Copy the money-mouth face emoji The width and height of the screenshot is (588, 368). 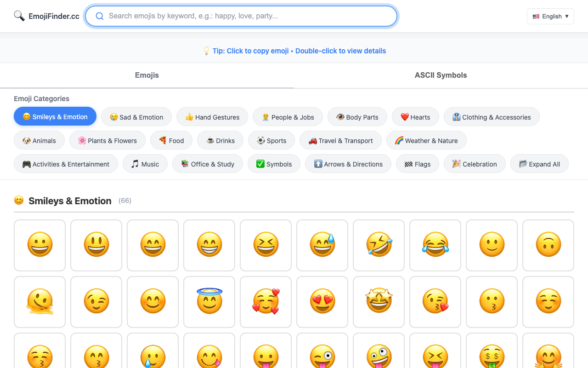coord(492,351)
